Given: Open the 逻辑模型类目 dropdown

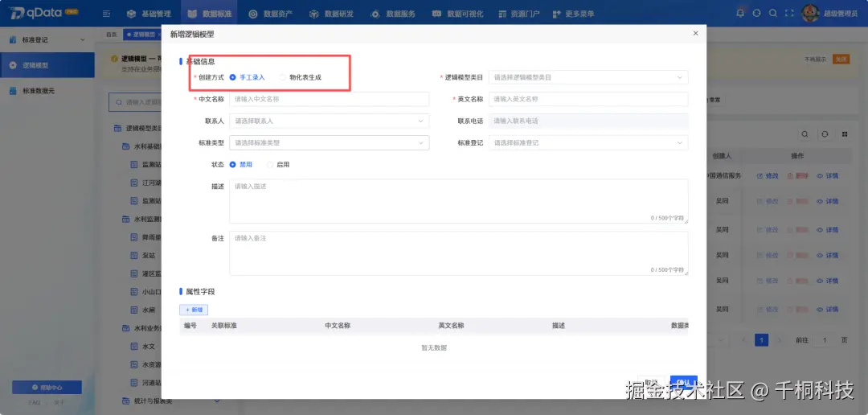Looking at the screenshot, I should click(588, 77).
